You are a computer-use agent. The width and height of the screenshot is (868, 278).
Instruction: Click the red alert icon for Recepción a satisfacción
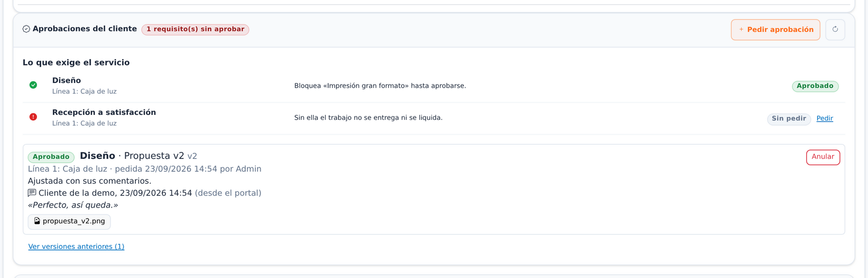(33, 117)
